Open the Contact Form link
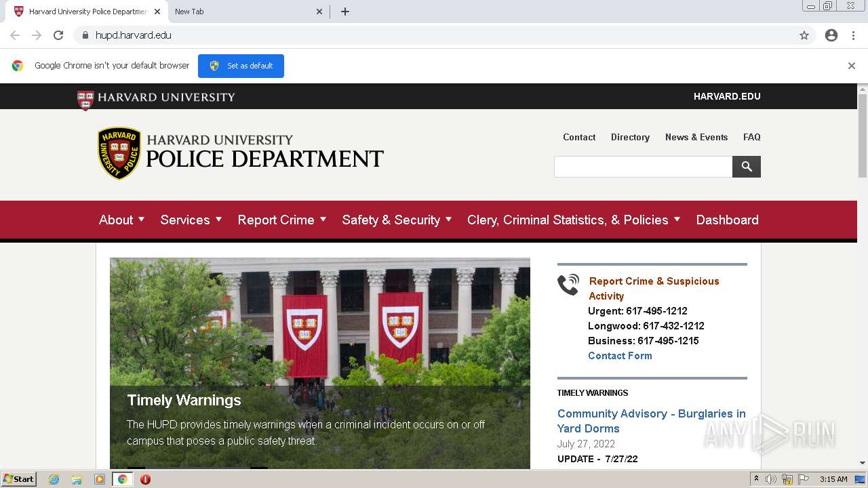The width and height of the screenshot is (868, 488). 620,356
